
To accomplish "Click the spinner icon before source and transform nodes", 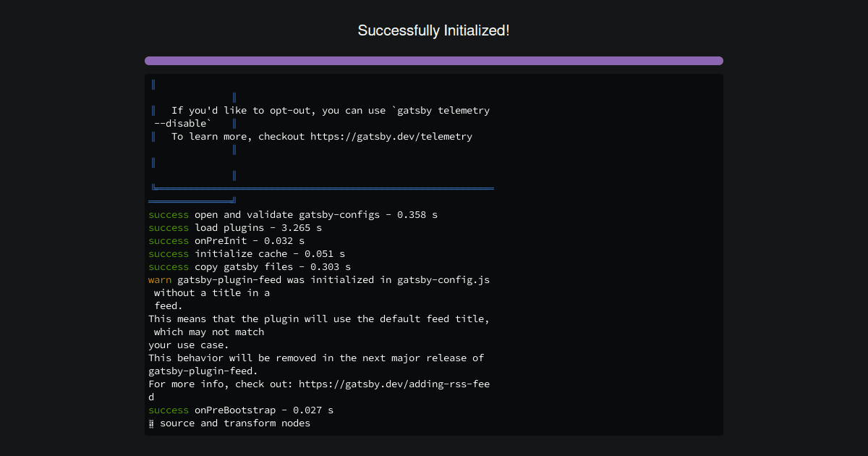I will point(150,423).
